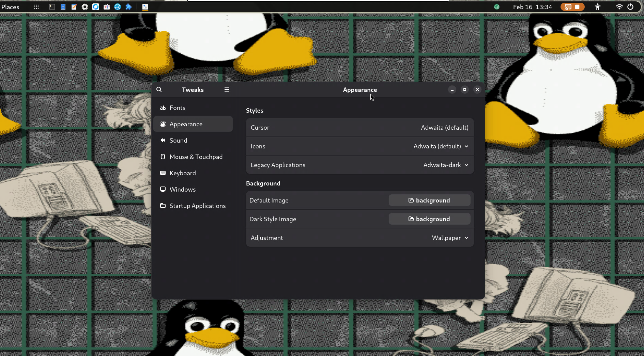Viewport: 644px width, 356px height.
Task: Click the Styles section heading
Action: tap(255, 111)
